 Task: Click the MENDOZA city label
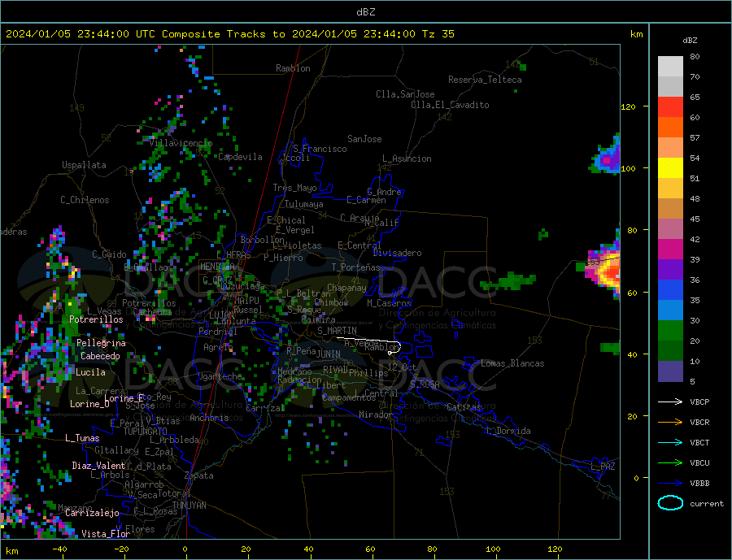(217, 267)
